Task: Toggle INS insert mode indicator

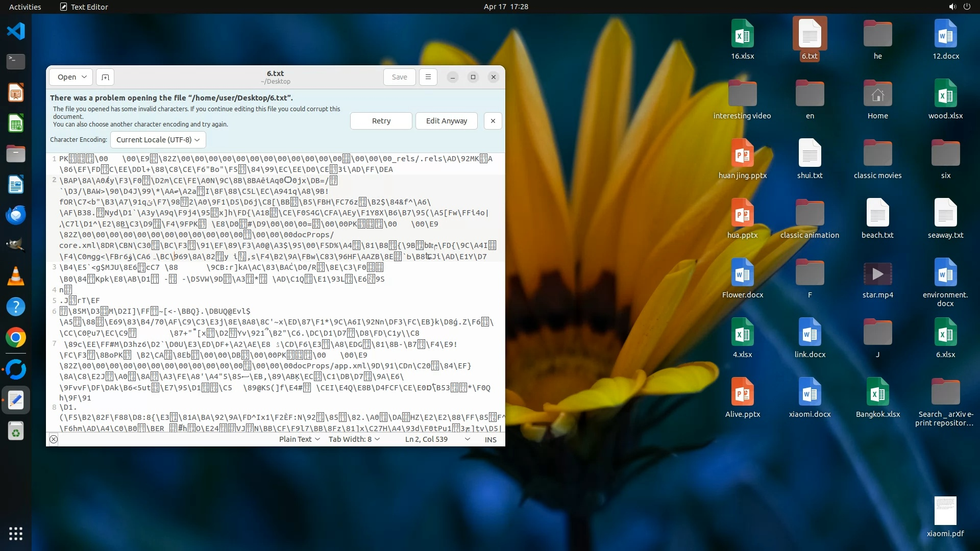Action: 491,439
